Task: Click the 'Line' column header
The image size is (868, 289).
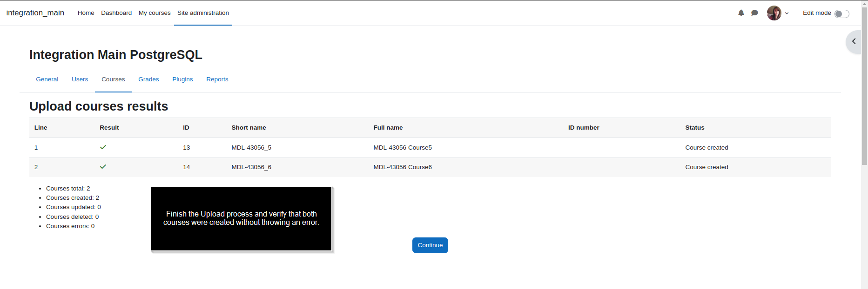Action: pyautogui.click(x=41, y=128)
